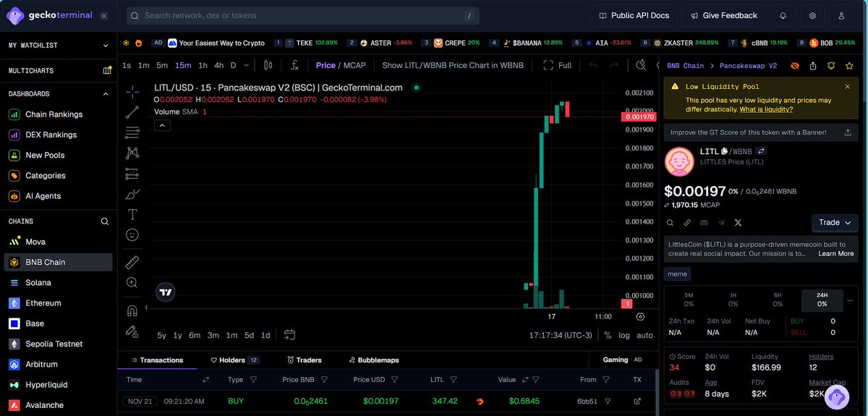
Task: Open the token's X (Twitter) link
Action: click(x=738, y=223)
